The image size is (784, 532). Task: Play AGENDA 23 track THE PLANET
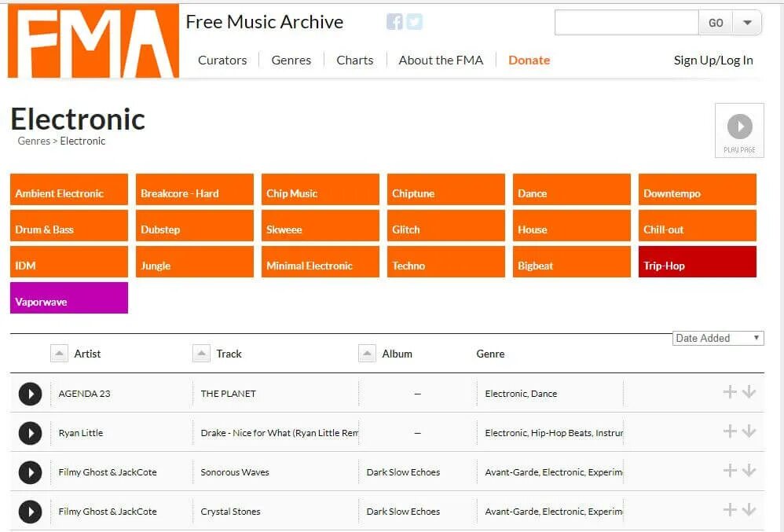point(30,394)
